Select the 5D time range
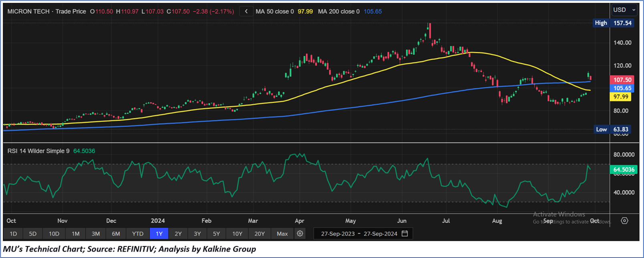The height and width of the screenshot is (258, 644). pyautogui.click(x=33, y=234)
